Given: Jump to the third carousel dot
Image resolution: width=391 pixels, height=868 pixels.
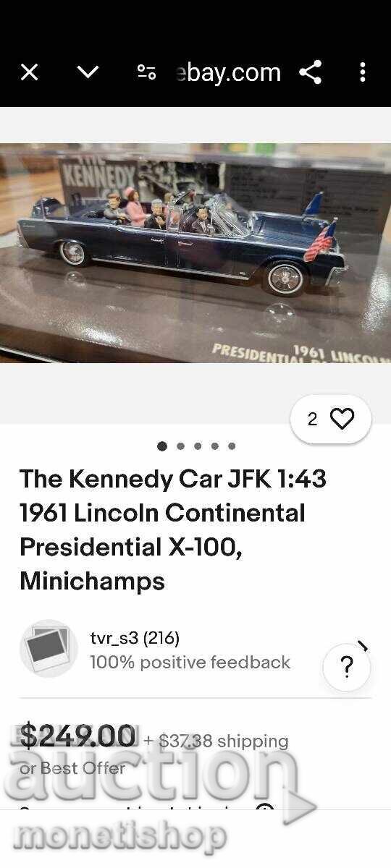Looking at the screenshot, I should [198, 446].
